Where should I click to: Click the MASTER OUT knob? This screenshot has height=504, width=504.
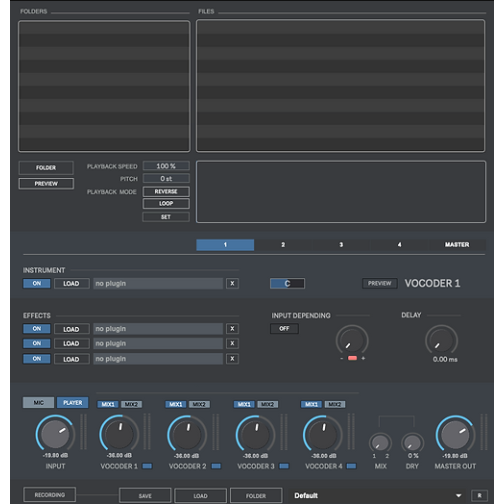click(455, 434)
